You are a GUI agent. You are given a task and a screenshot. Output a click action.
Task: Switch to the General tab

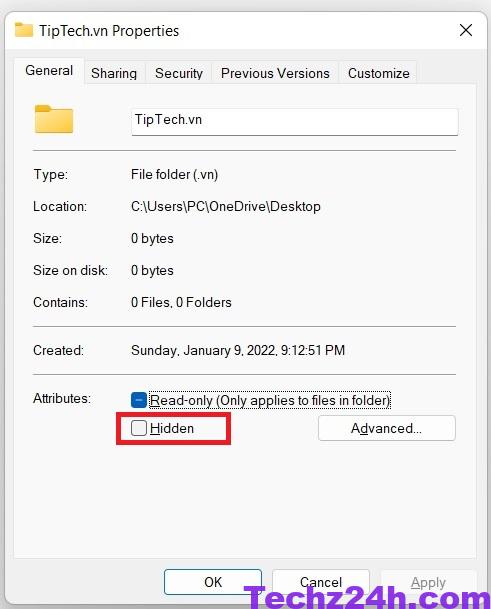[x=49, y=71]
